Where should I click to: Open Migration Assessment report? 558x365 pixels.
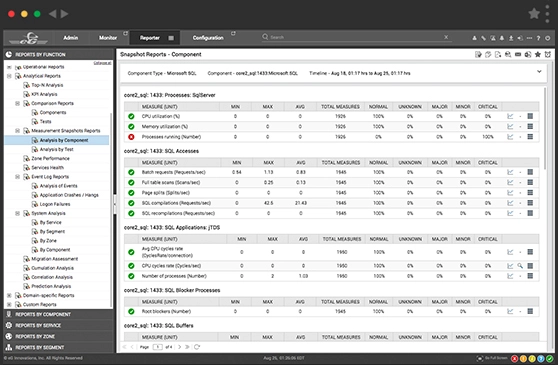54,259
